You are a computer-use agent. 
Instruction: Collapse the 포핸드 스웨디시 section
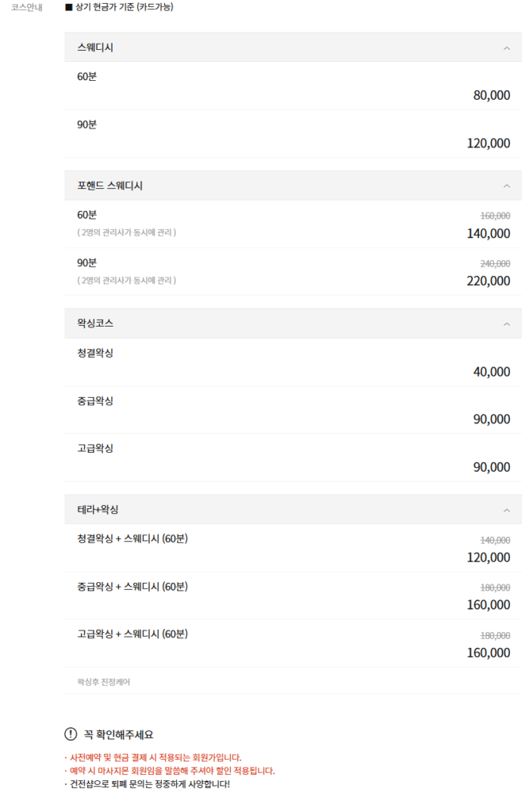[x=508, y=185]
